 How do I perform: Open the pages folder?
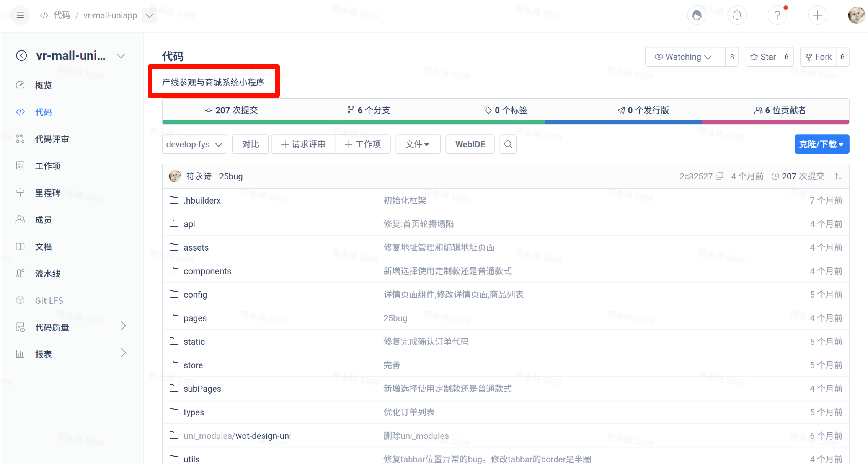click(195, 318)
